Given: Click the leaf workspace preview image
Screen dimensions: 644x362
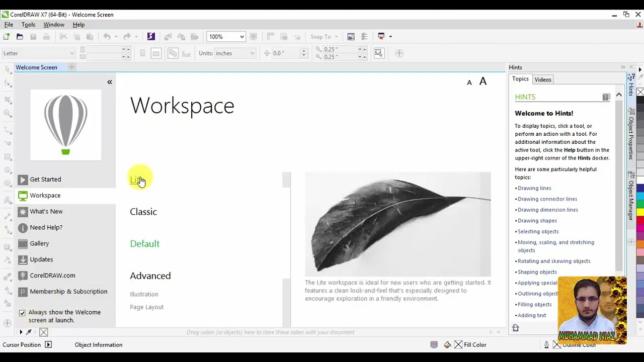Looking at the screenshot, I should [397, 224].
